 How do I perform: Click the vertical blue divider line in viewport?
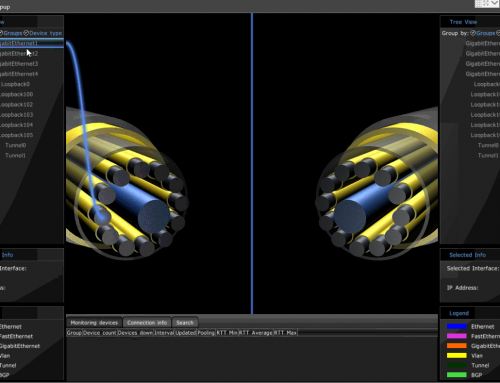(x=252, y=163)
